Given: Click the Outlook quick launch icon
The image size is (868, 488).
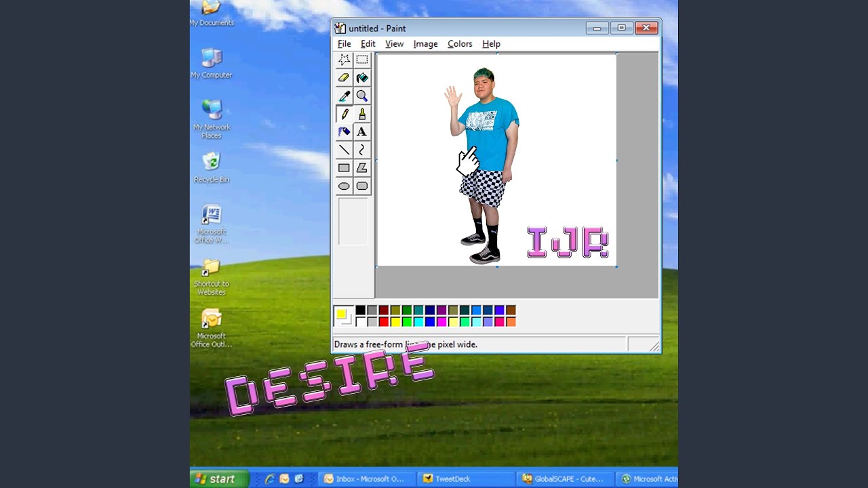Looking at the screenshot, I should pos(284,479).
